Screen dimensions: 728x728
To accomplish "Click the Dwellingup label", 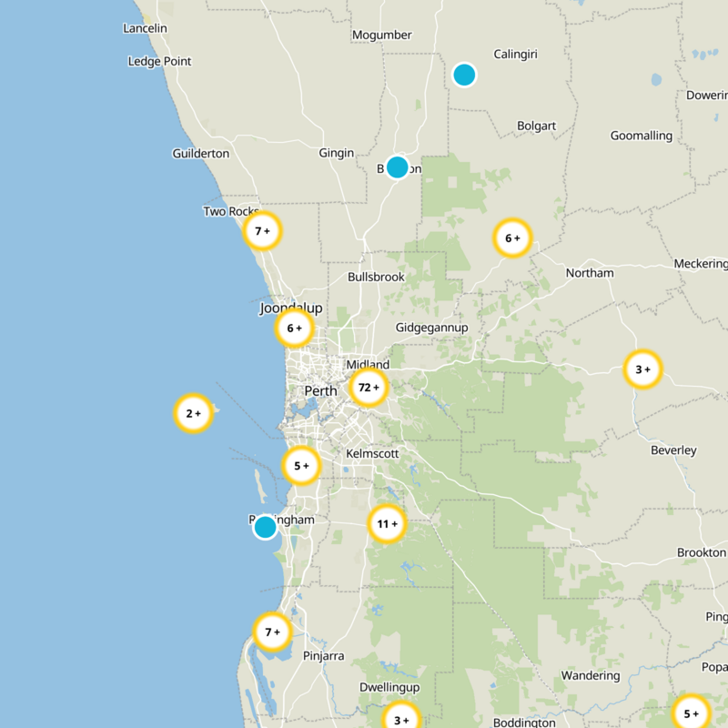I will (389, 688).
